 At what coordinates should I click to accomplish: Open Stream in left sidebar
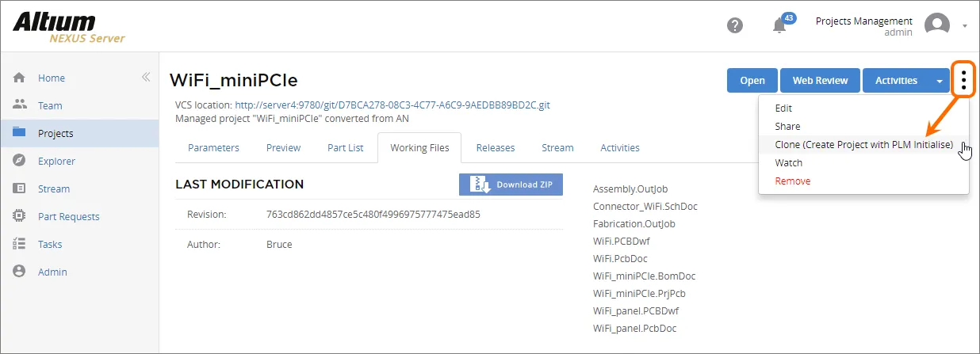coord(54,188)
